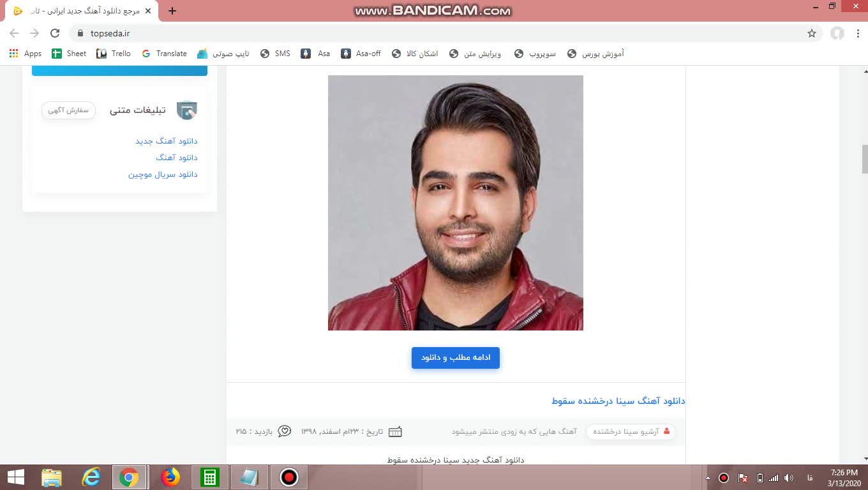Viewport: 868px width, 490px height.
Task: Open the Google Translate bookmark
Action: 165,54
